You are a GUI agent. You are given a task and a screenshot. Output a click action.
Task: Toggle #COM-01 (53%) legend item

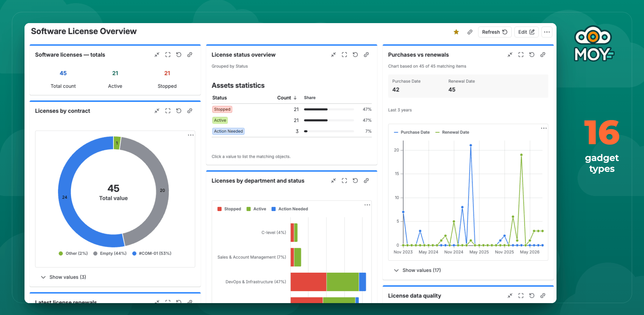152,253
